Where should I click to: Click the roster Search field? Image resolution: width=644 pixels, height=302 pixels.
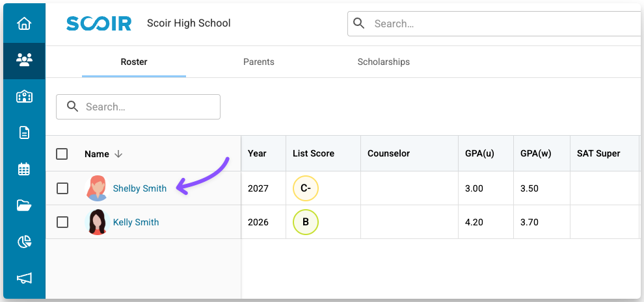point(146,107)
